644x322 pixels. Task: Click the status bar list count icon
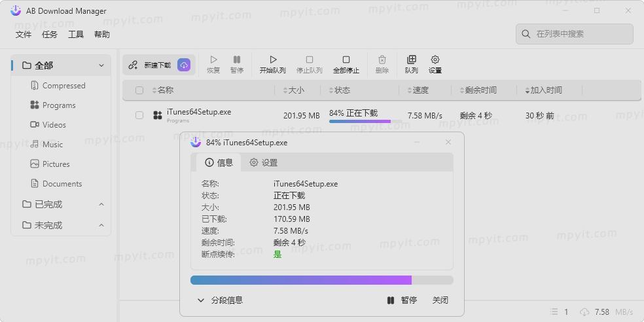point(554,312)
